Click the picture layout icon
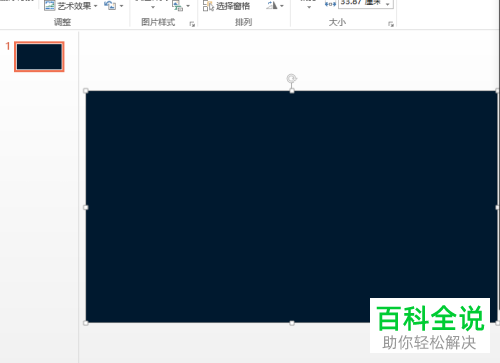Screen dimensions: 500x363 [x=177, y=6]
